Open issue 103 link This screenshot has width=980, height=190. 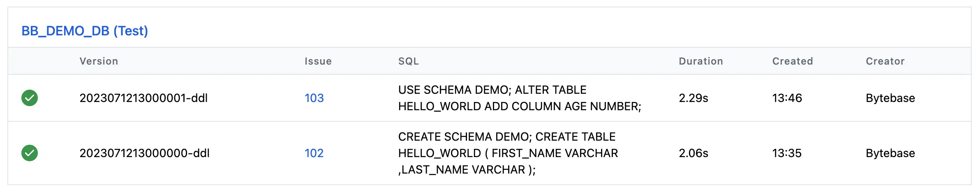(x=314, y=98)
